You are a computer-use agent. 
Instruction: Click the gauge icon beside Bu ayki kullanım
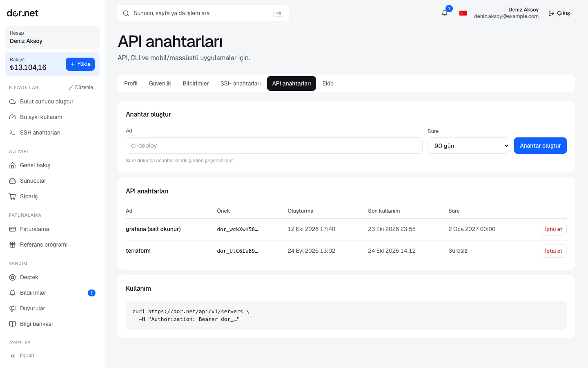click(13, 117)
